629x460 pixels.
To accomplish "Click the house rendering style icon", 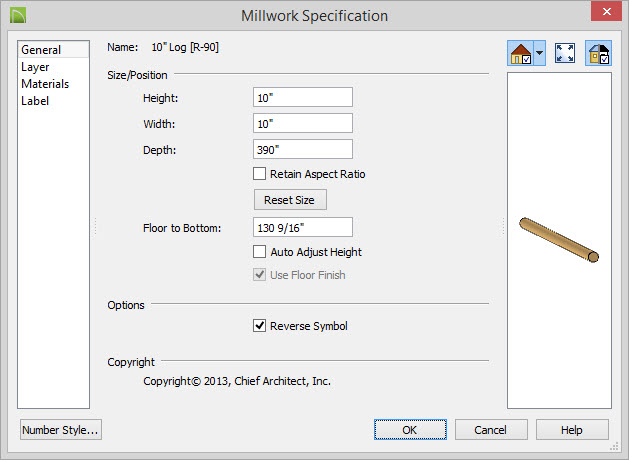I will pyautogui.click(x=521, y=53).
